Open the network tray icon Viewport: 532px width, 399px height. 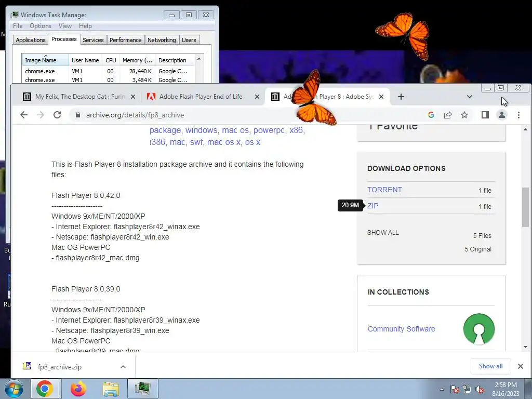pos(467,389)
